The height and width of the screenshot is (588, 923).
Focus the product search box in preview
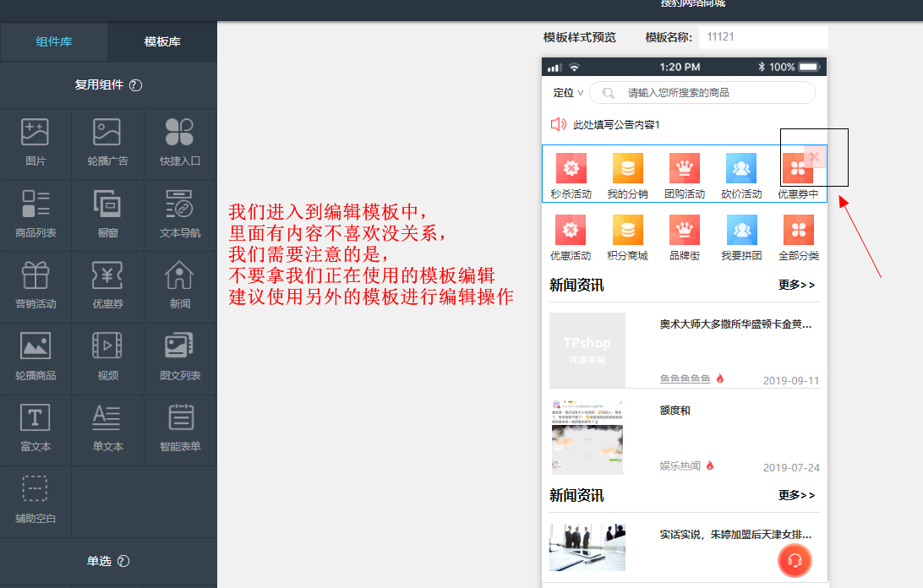point(710,93)
